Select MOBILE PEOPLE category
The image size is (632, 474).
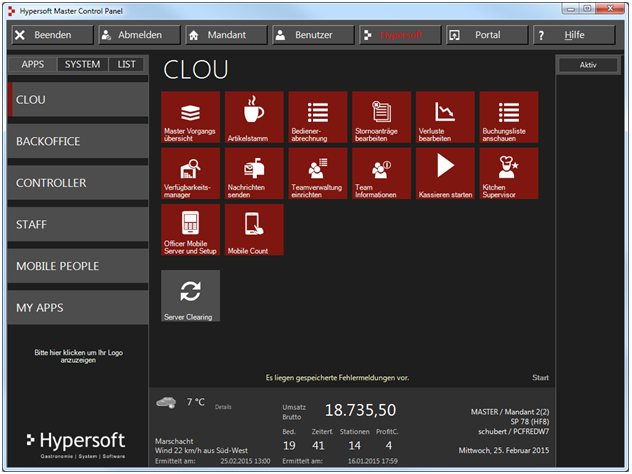tap(78, 266)
